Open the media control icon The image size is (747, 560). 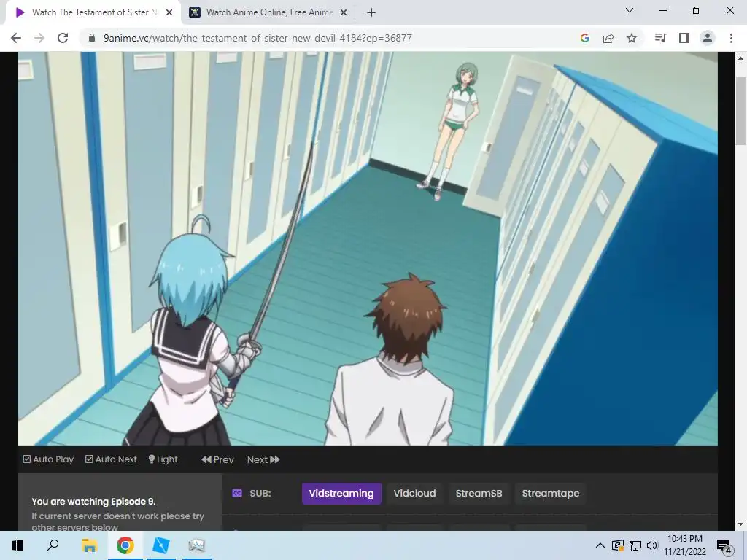(x=660, y=38)
